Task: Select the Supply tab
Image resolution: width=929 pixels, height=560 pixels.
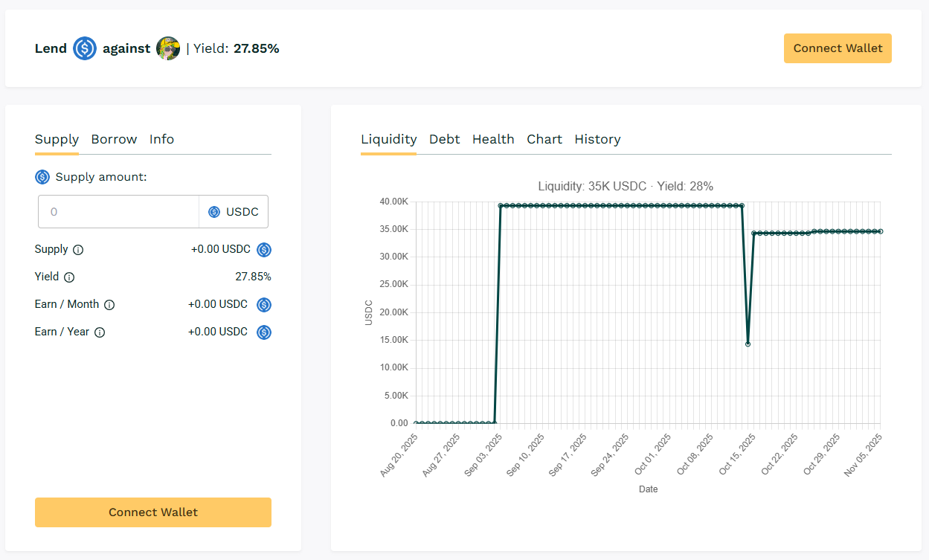Action: point(57,139)
